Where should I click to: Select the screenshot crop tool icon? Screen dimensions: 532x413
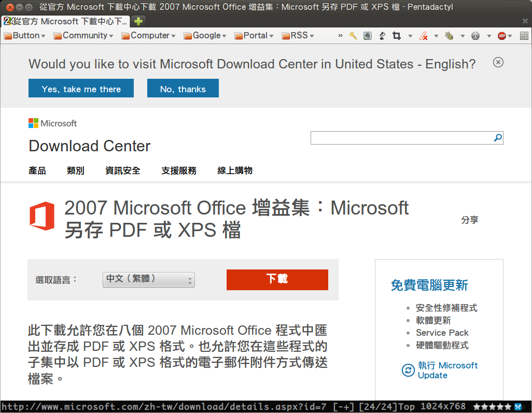pyautogui.click(x=396, y=36)
